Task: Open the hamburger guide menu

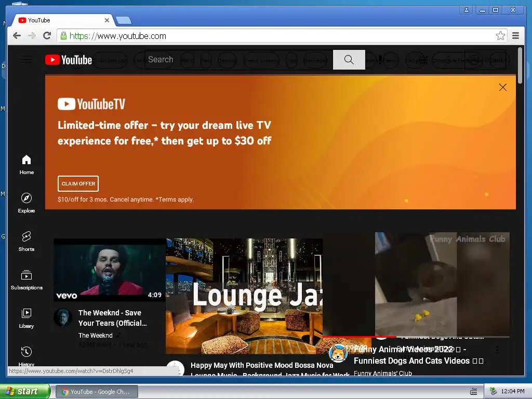Action: (26, 60)
